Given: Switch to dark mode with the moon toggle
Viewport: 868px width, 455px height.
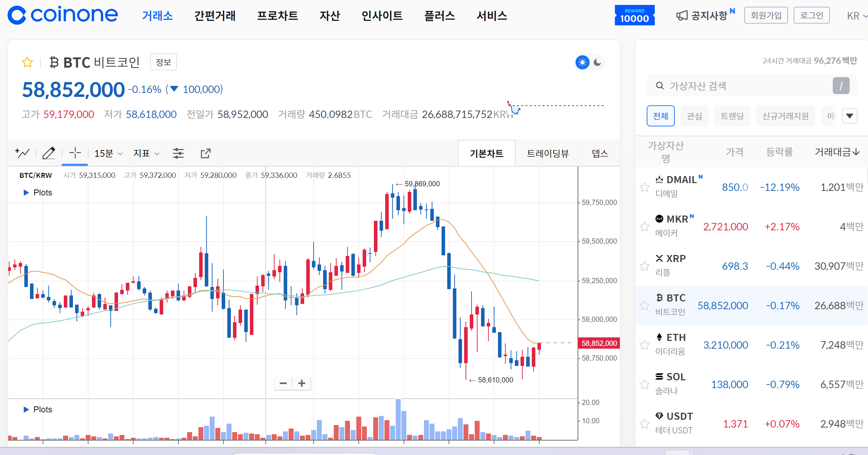Looking at the screenshot, I should pos(597,62).
